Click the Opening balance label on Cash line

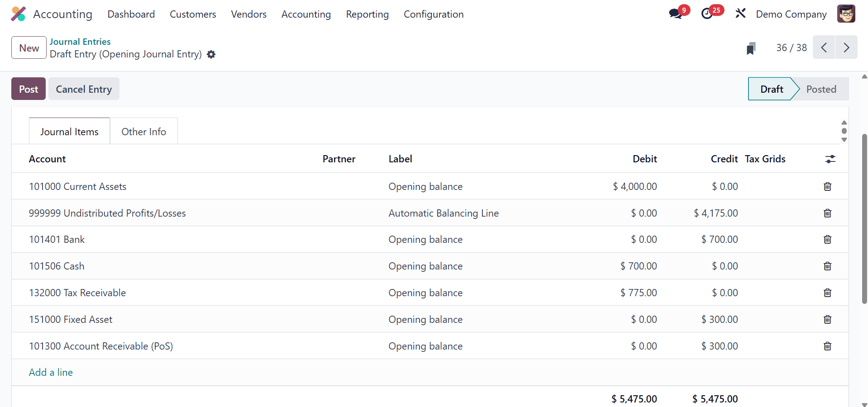click(425, 266)
